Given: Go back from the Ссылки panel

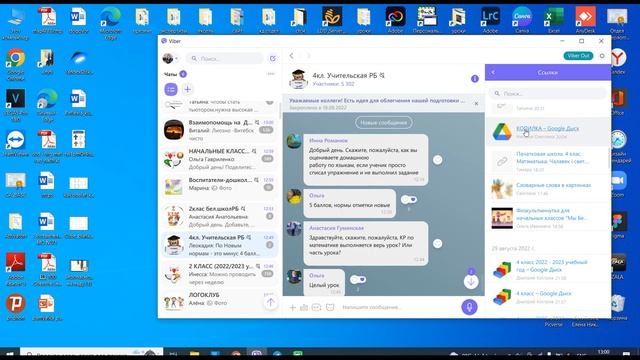Looking at the screenshot, I should (493, 72).
